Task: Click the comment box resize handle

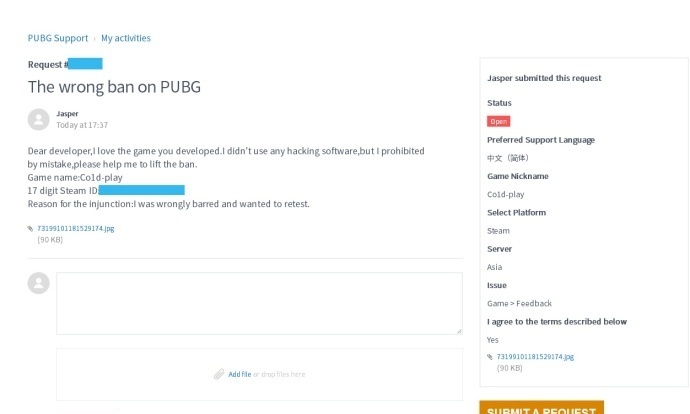Action: (458, 329)
